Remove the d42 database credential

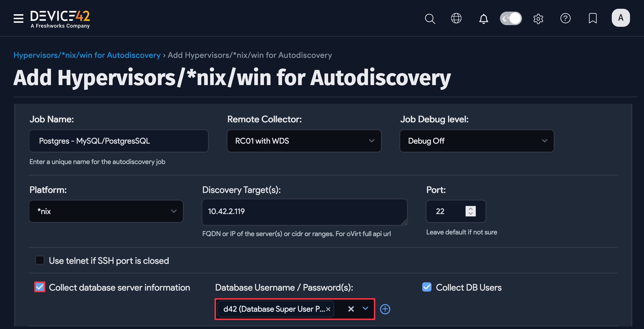tap(328, 309)
